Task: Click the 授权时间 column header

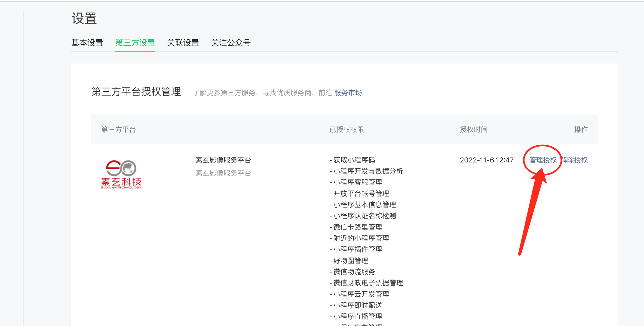Action: coord(473,129)
